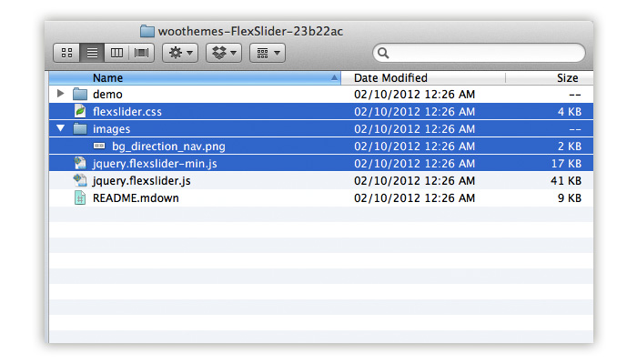The image size is (637, 364).
Task: Click the jquery.flexslider-min.js file icon
Action: pos(80,163)
